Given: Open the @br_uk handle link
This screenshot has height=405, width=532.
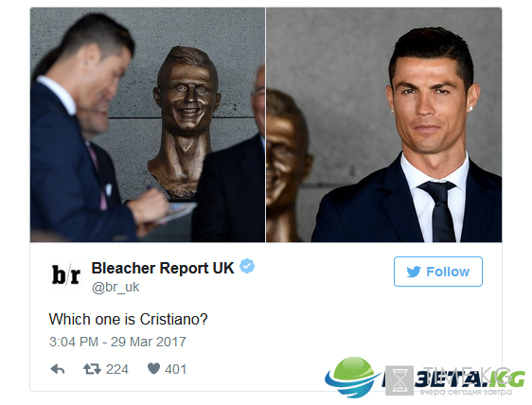Looking at the screenshot, I should coord(115,288).
